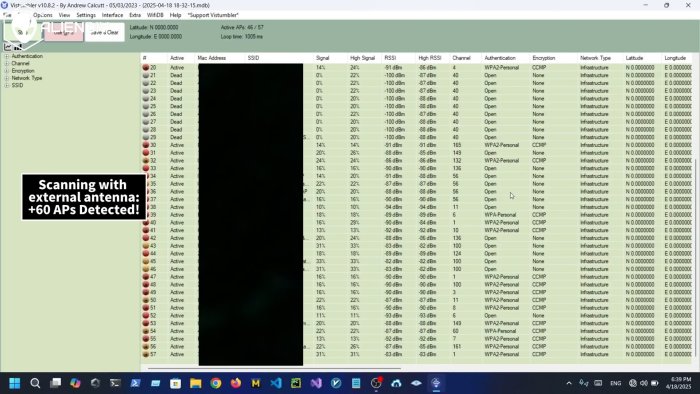700x394 pixels.
Task: Sort by the Mac Address column header
Action: coord(220,58)
